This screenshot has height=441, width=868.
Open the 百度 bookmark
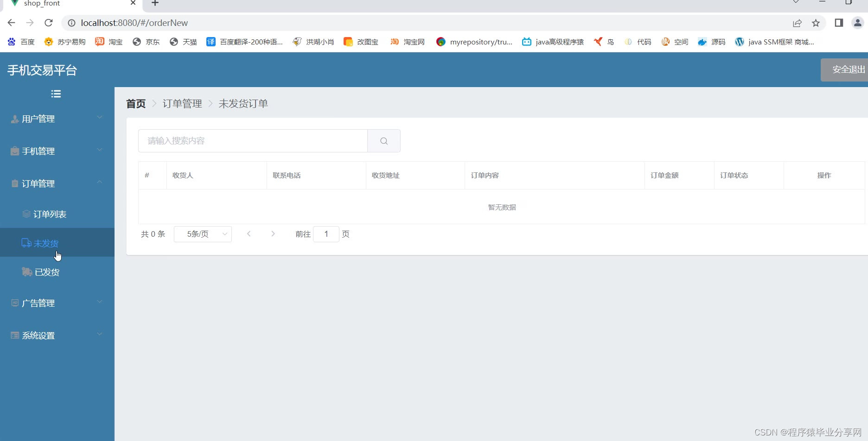(21, 42)
